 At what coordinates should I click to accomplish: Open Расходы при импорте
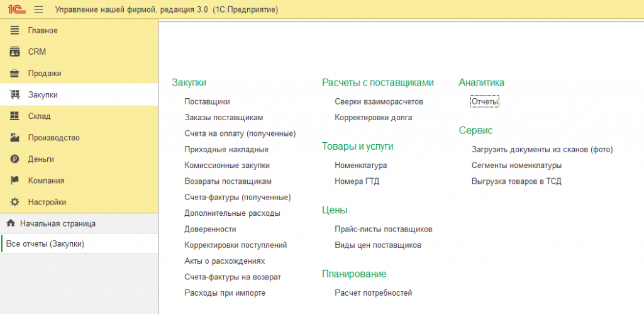(225, 293)
